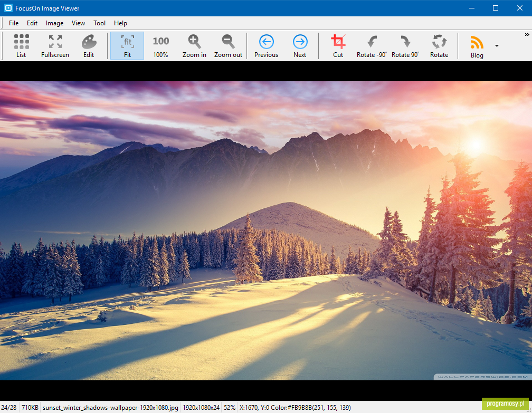Open the free Rotate tool
Screen dimensions: 532x413
(439, 46)
